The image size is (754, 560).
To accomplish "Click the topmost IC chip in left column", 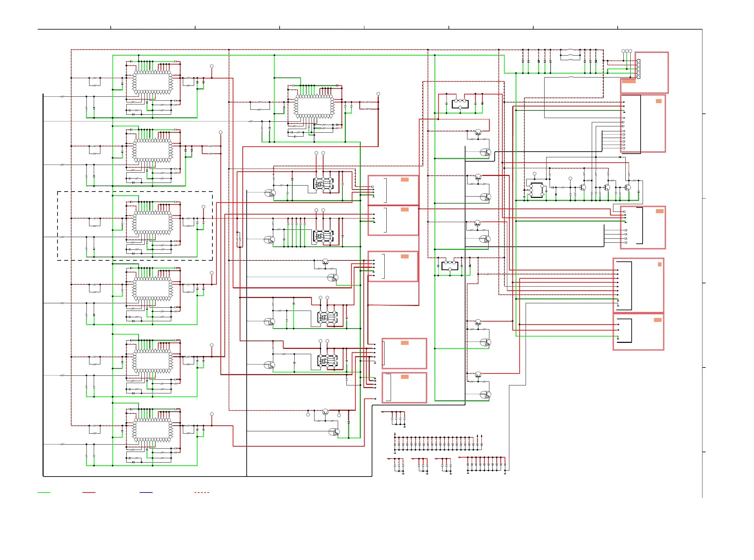I will [153, 82].
